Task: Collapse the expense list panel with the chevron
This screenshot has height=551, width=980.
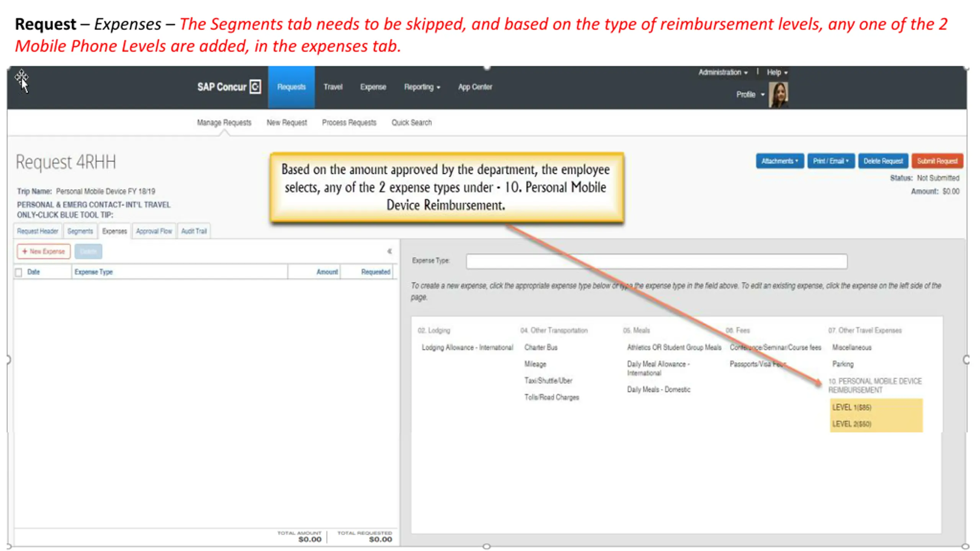Action: point(389,251)
